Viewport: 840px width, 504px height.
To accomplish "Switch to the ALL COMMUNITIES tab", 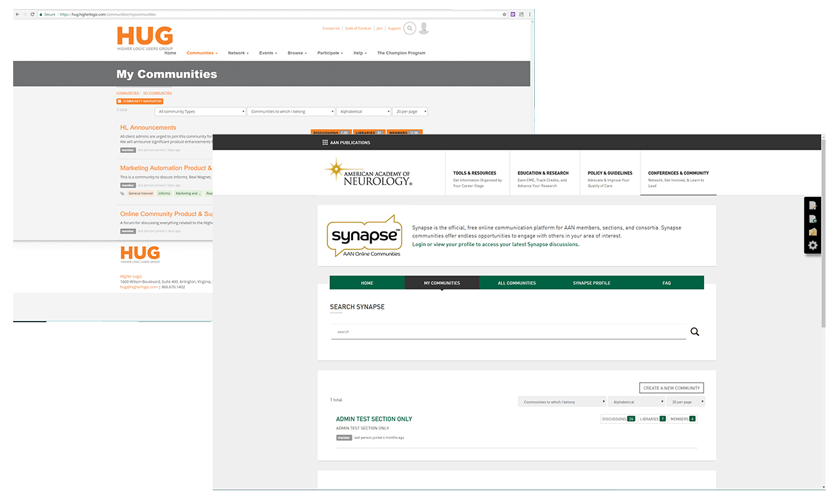I will coord(516,283).
